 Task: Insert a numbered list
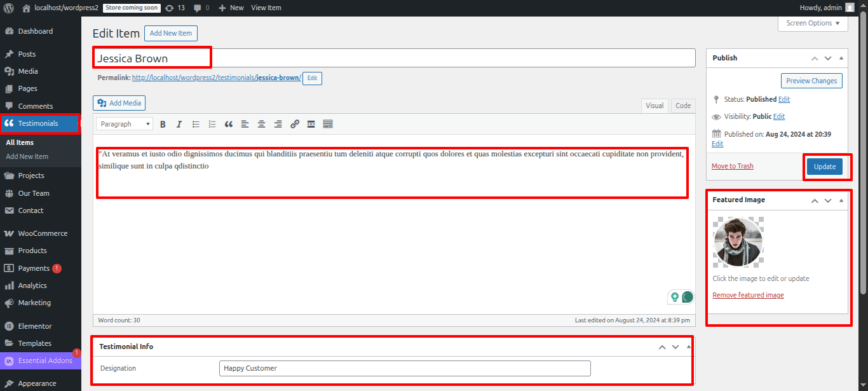[212, 125]
